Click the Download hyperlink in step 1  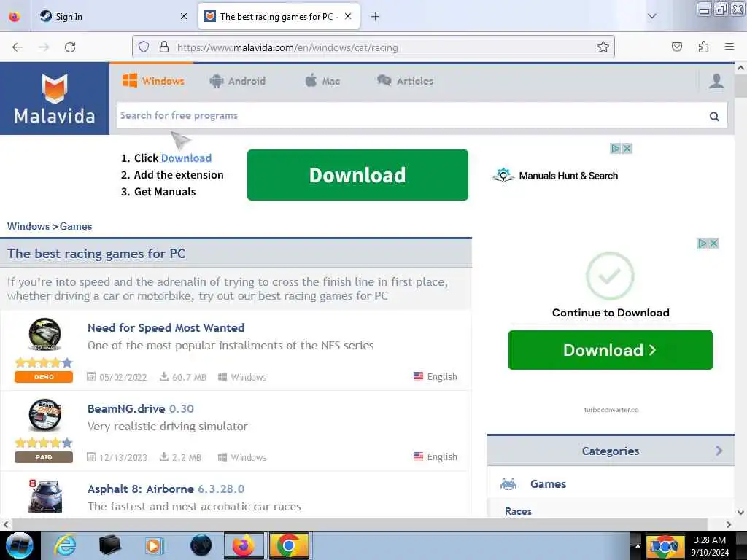pos(186,158)
